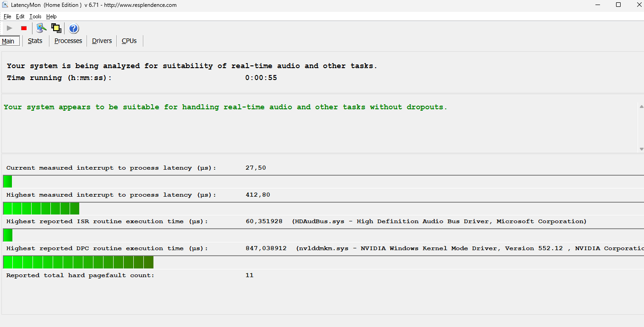Switch to the Drivers tab
644x327 pixels.
[x=102, y=41]
